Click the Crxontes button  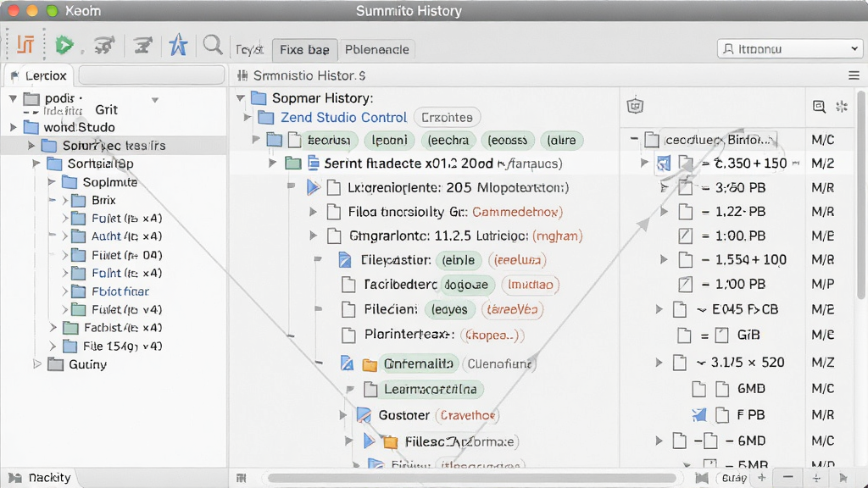point(447,117)
